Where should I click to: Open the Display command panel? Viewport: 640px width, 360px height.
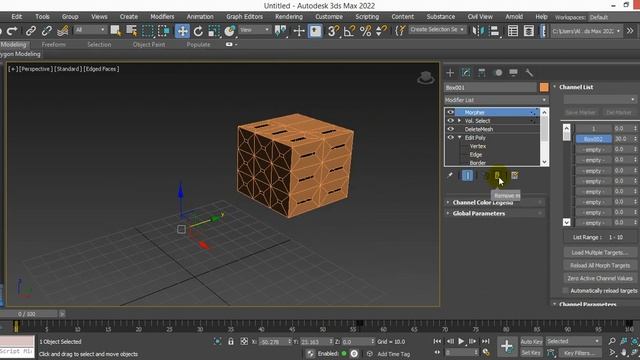[x=513, y=73]
